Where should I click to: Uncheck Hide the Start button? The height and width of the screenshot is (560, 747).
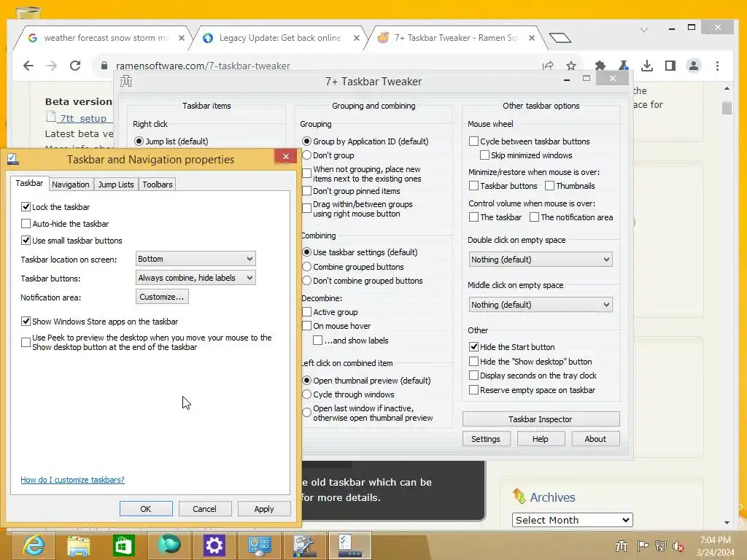pos(473,346)
